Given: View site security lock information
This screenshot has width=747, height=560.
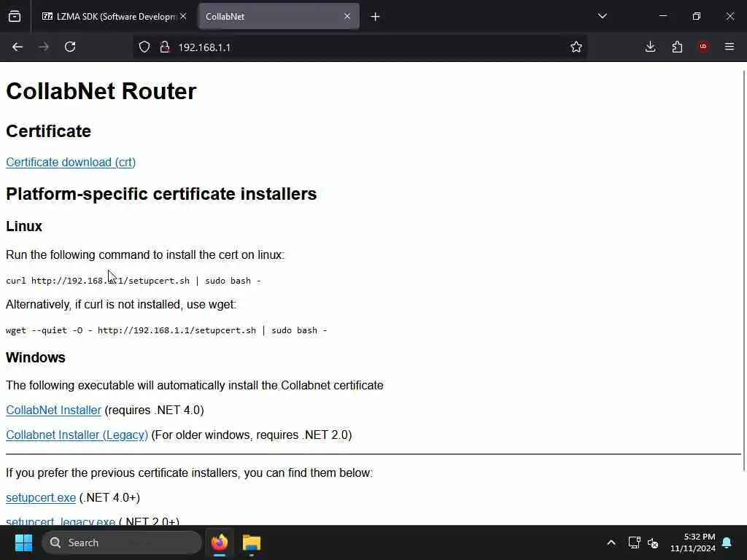Looking at the screenshot, I should tap(165, 47).
